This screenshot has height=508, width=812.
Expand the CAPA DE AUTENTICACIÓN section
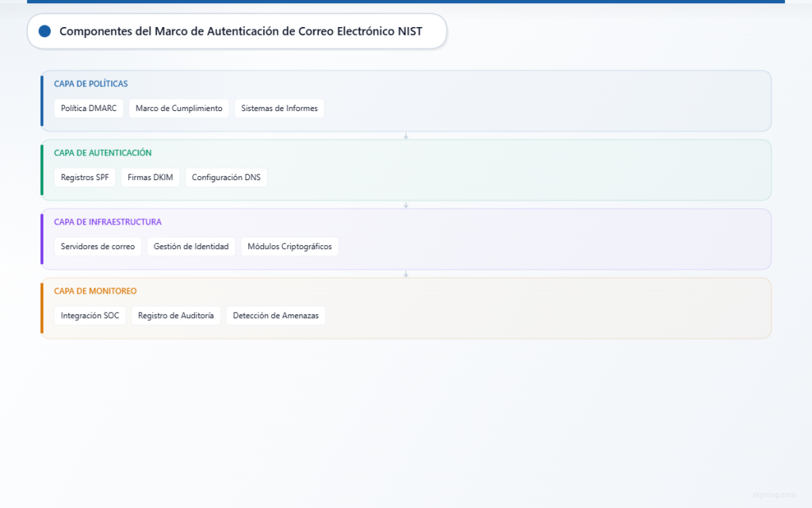tap(102, 152)
